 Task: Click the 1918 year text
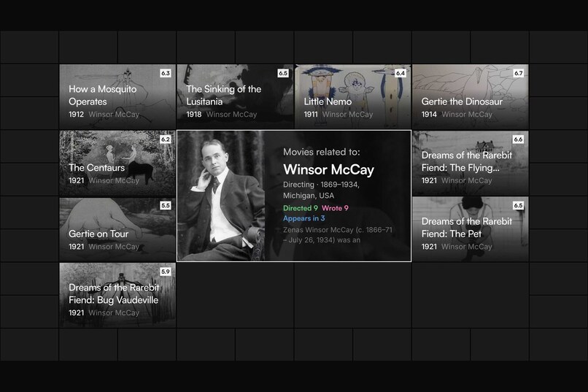[194, 115]
